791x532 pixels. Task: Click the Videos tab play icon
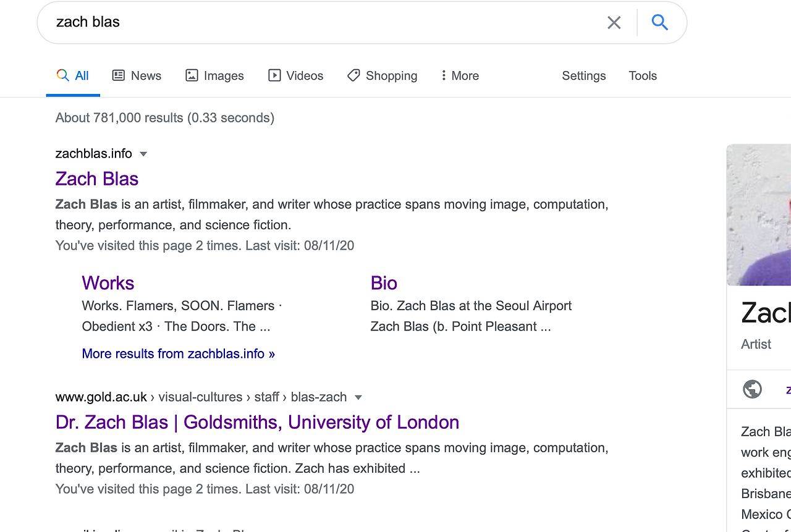[x=274, y=75]
